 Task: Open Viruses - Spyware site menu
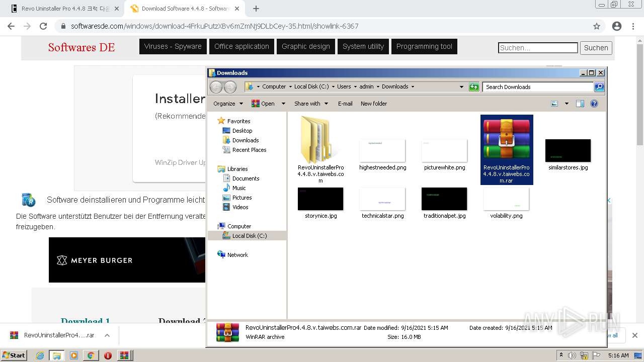click(173, 46)
